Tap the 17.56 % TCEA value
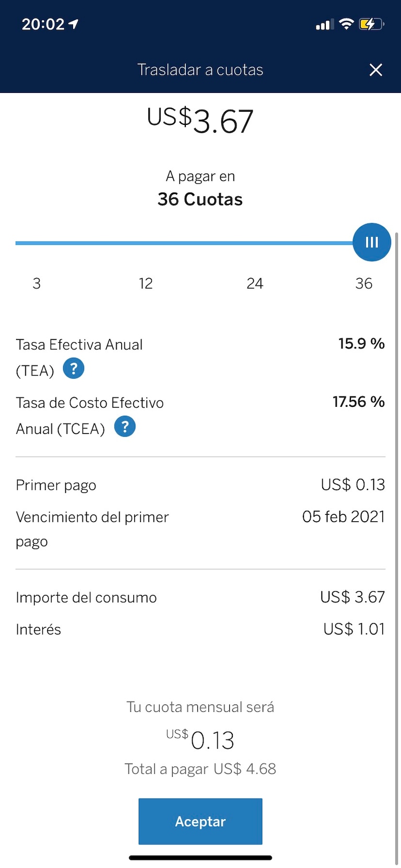The width and height of the screenshot is (401, 868). coord(359,402)
